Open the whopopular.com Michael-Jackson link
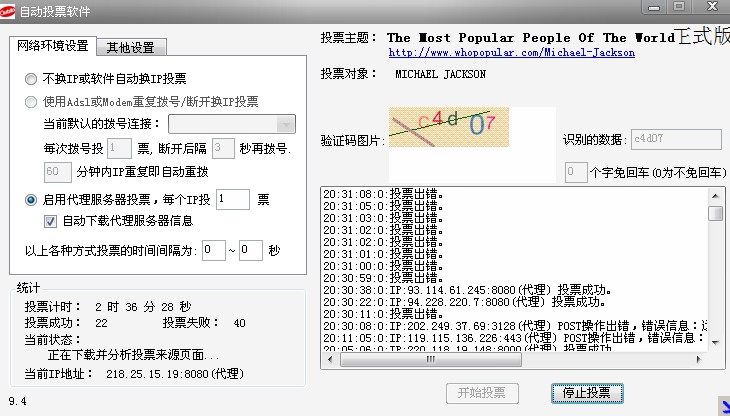 [512, 53]
